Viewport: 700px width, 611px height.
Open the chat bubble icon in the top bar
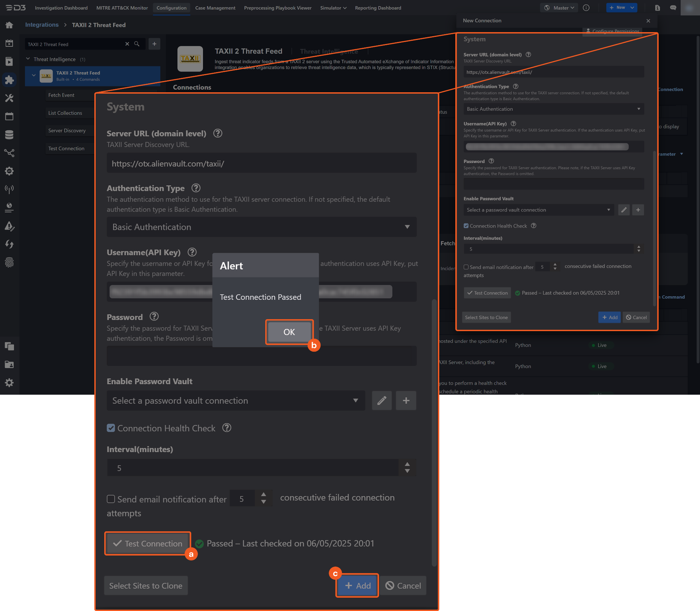673,8
